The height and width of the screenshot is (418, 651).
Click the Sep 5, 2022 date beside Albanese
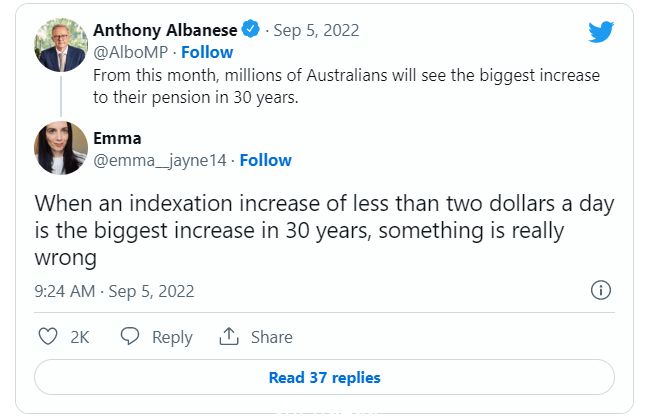coord(316,31)
